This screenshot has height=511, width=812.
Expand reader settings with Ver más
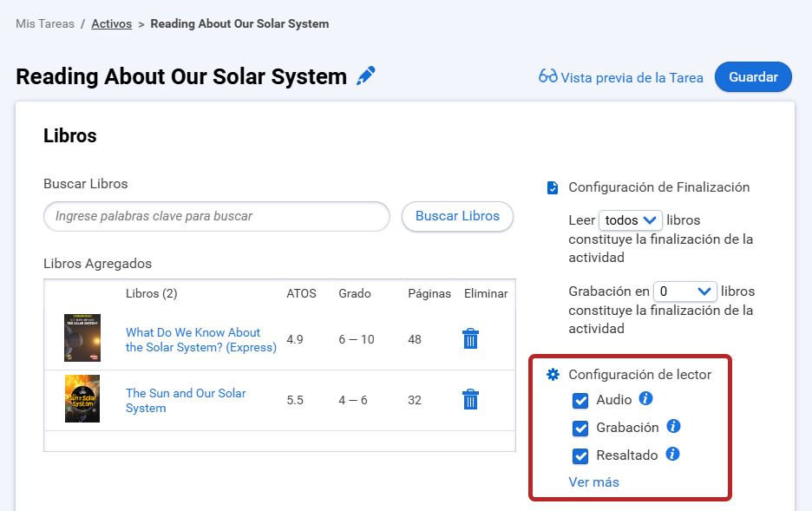pyautogui.click(x=593, y=482)
